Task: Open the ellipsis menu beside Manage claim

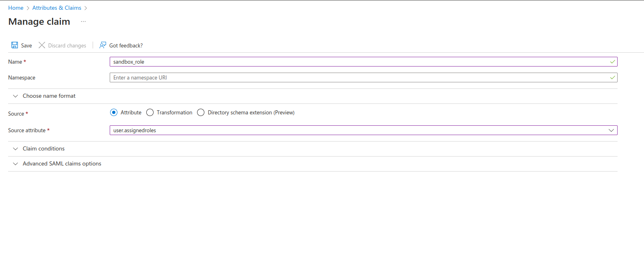Action: [x=83, y=21]
